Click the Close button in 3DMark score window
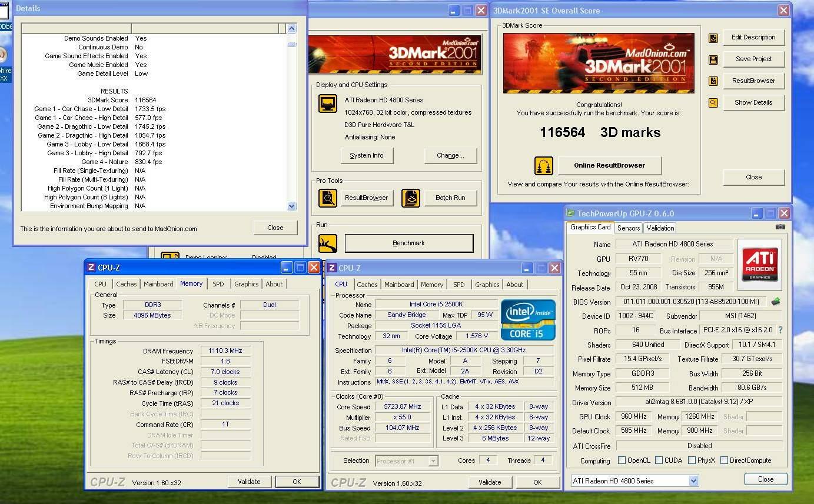Viewport: 814px width, 504px height. 753,178
